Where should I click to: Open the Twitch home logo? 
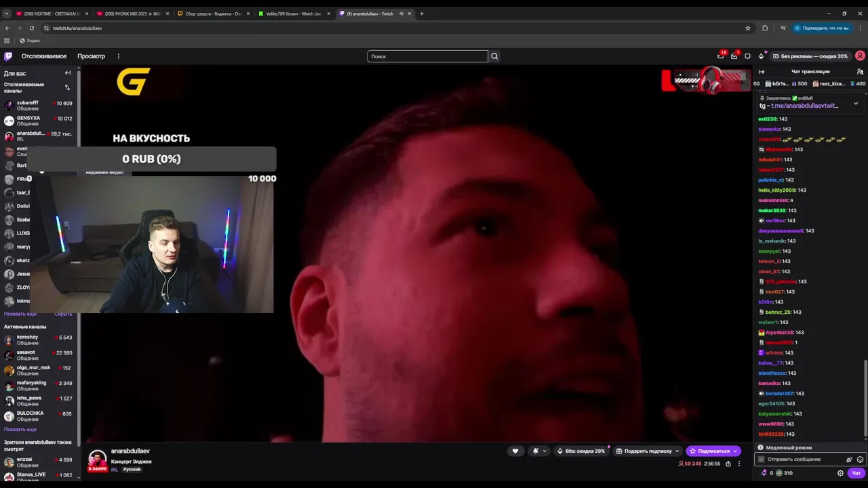(8, 56)
